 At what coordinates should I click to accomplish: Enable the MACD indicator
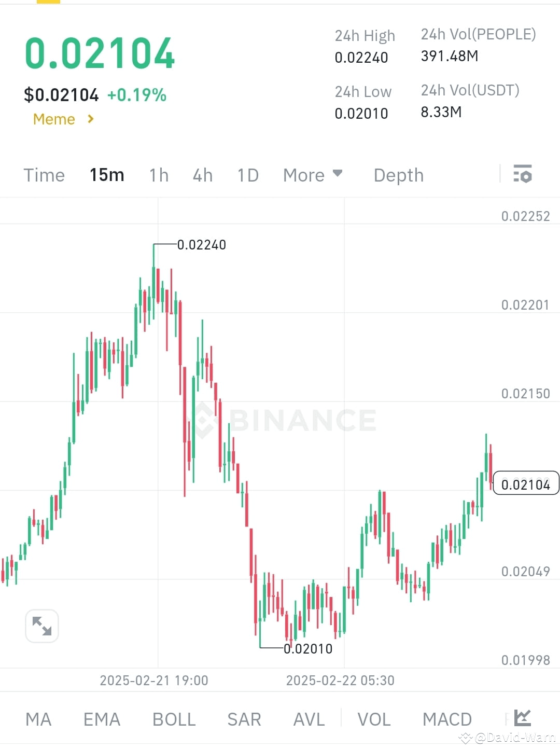(x=447, y=718)
